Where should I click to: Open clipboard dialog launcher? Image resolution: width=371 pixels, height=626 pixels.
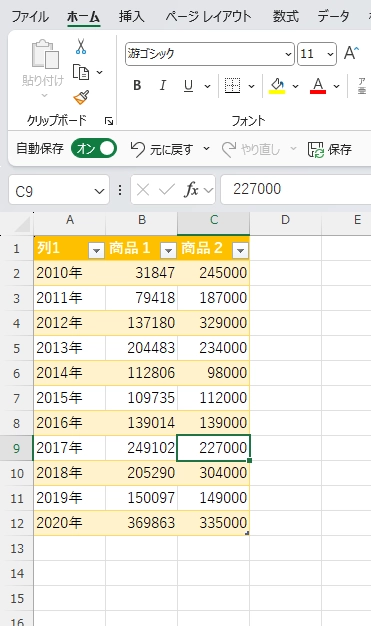point(109,121)
